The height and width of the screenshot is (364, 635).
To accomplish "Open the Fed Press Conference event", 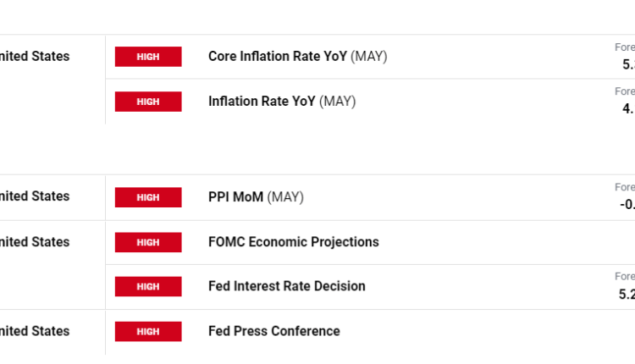I will click(x=273, y=331).
